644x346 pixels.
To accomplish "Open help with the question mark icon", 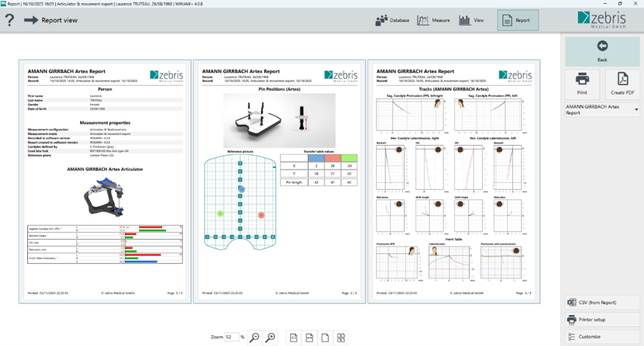I will tap(9, 20).
